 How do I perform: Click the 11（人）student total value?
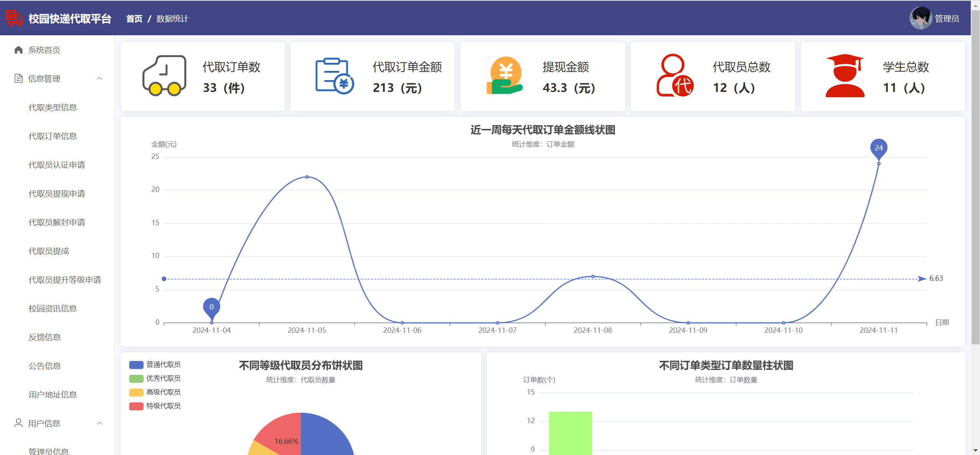click(904, 88)
